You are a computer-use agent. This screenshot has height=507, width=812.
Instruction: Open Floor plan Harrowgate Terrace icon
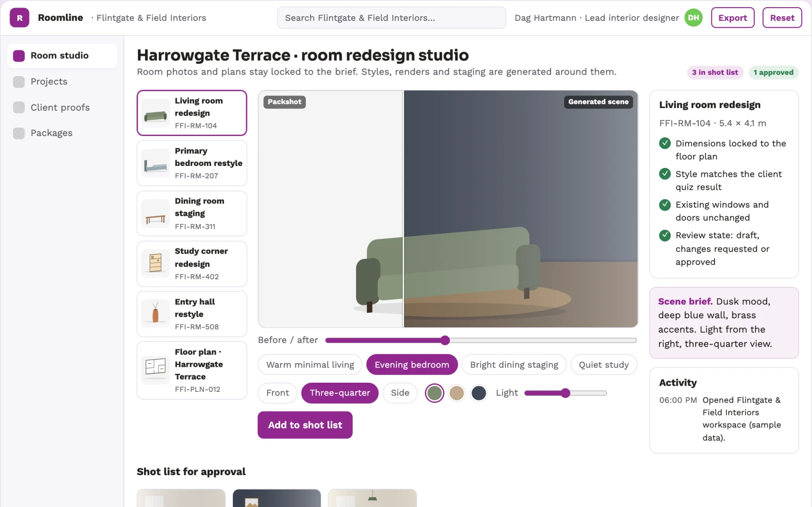[x=155, y=370]
